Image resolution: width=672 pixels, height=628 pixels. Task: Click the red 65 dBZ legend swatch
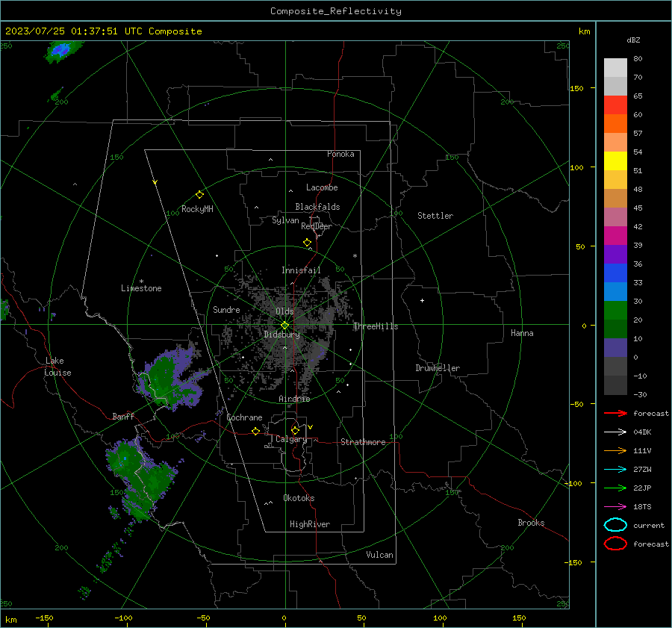(615, 105)
